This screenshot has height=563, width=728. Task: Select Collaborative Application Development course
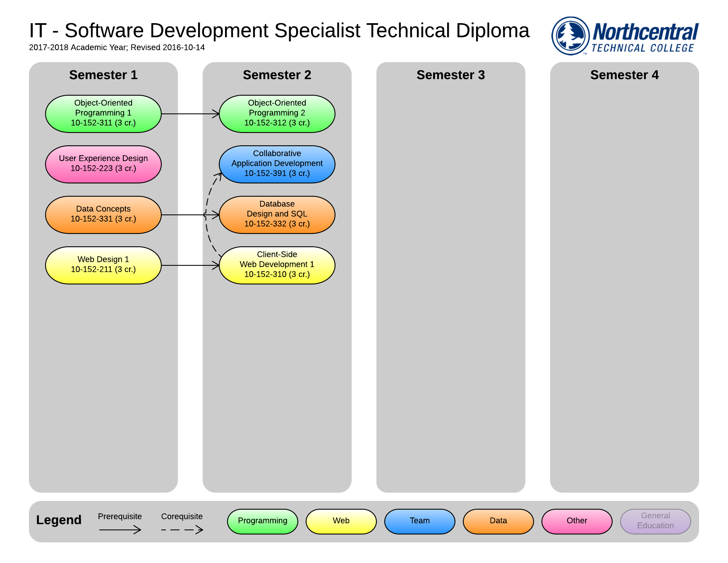277,164
